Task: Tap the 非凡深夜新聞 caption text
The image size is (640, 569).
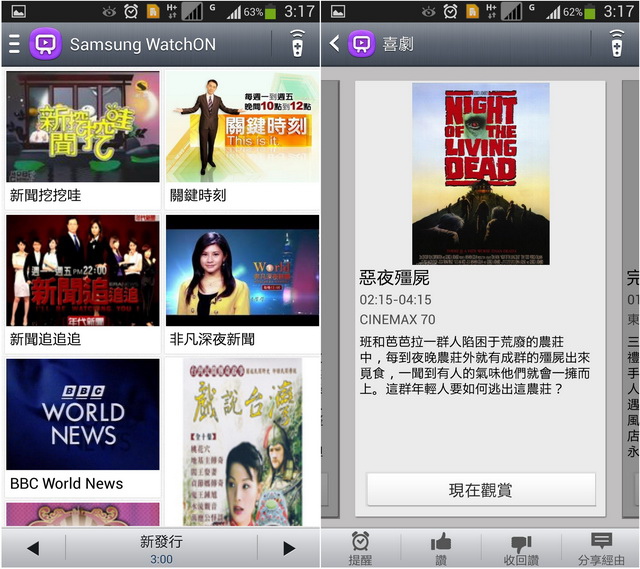Action: tap(212, 339)
